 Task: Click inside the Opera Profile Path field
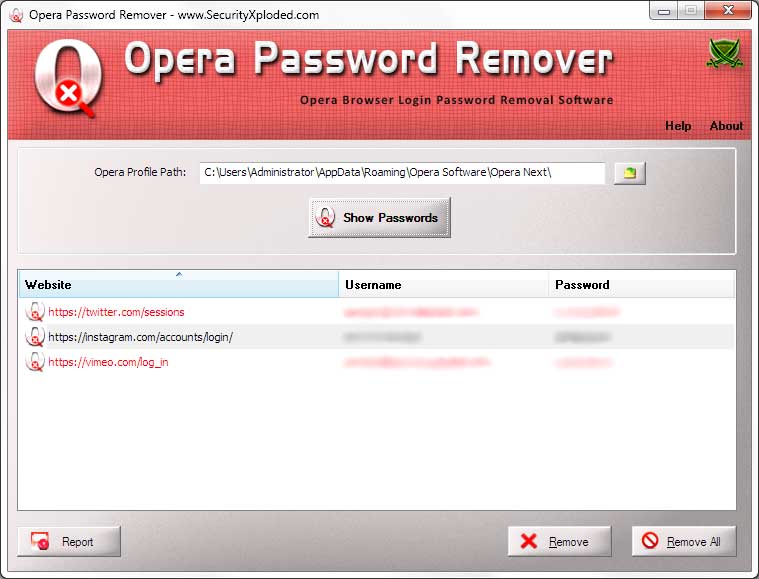click(x=402, y=173)
